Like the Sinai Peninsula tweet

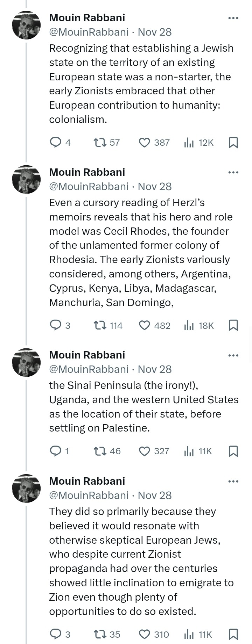point(144,451)
